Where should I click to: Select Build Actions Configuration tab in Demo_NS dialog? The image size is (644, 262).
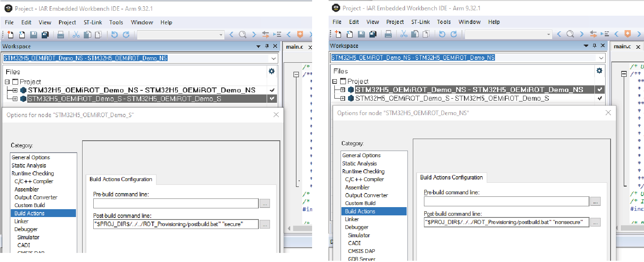(x=451, y=177)
